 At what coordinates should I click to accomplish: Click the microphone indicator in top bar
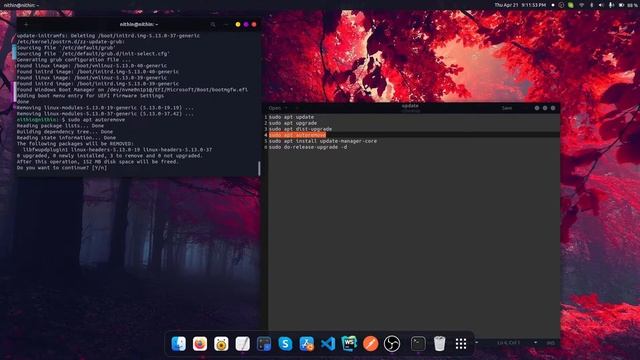[611, 5]
